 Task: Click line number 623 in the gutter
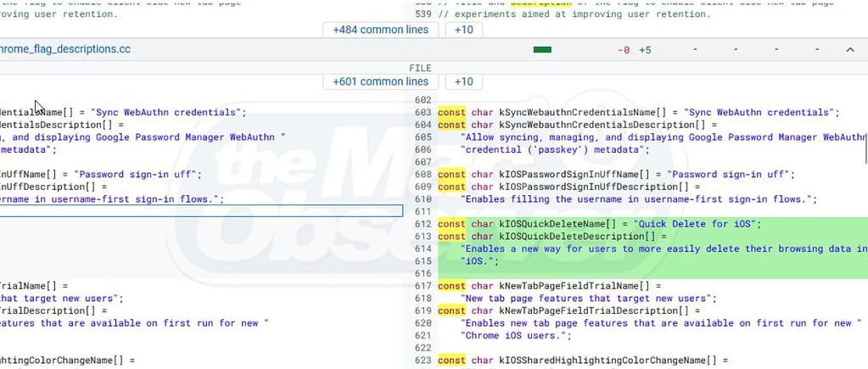pos(423,361)
